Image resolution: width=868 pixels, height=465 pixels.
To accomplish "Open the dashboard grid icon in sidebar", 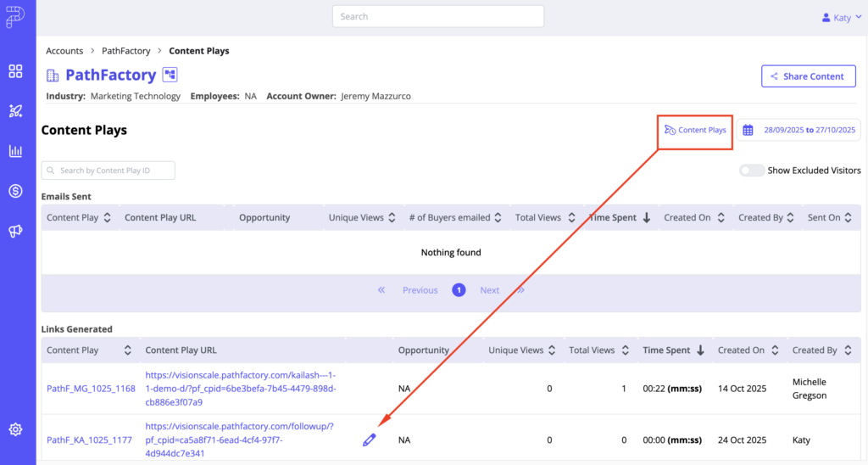I will pyautogui.click(x=15, y=71).
